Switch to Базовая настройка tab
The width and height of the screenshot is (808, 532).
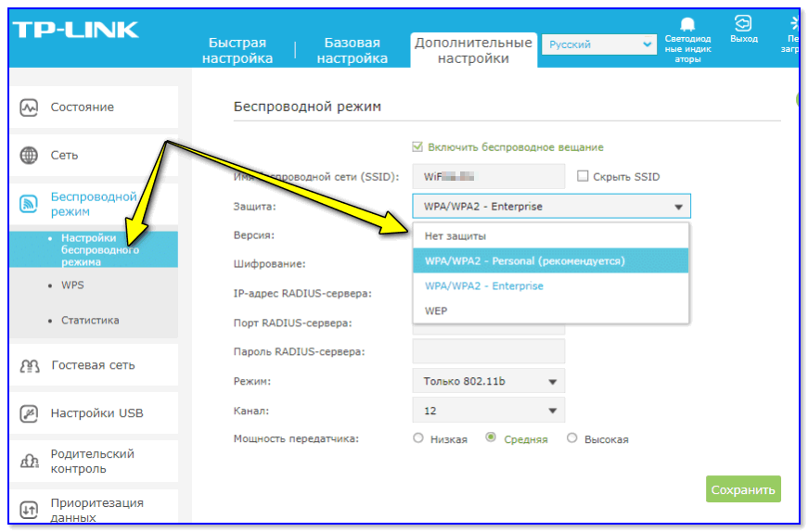pyautogui.click(x=352, y=50)
